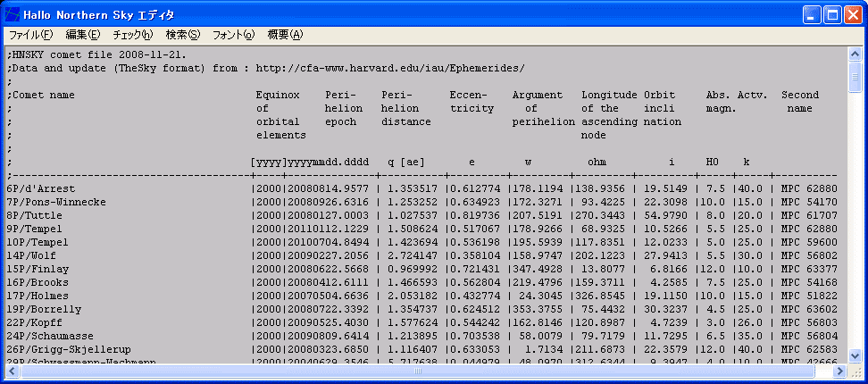Click the vertical scrollbar up arrow
This screenshot has width=868, height=384.
(855, 54)
